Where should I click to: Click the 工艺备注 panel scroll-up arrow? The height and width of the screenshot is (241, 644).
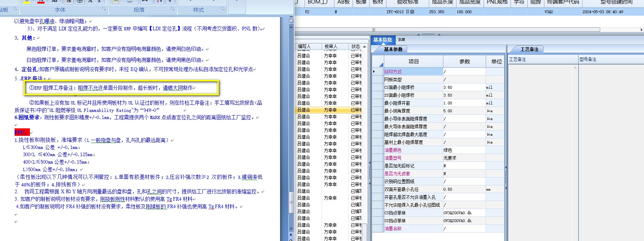[x=575, y=67]
